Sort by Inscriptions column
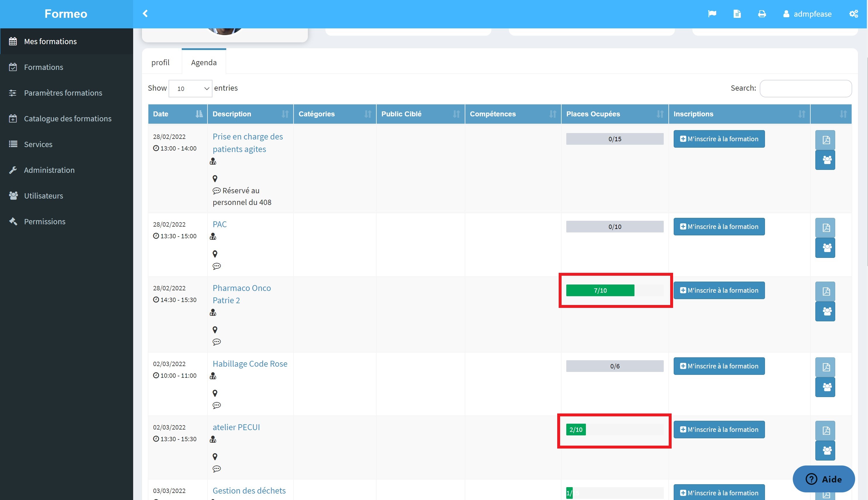The width and height of the screenshot is (868, 500). [x=740, y=114]
